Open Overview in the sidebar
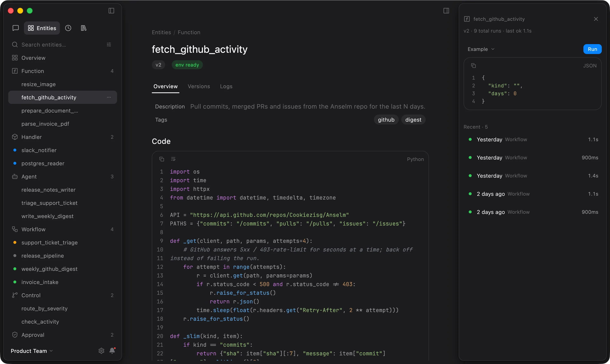 tap(62, 58)
